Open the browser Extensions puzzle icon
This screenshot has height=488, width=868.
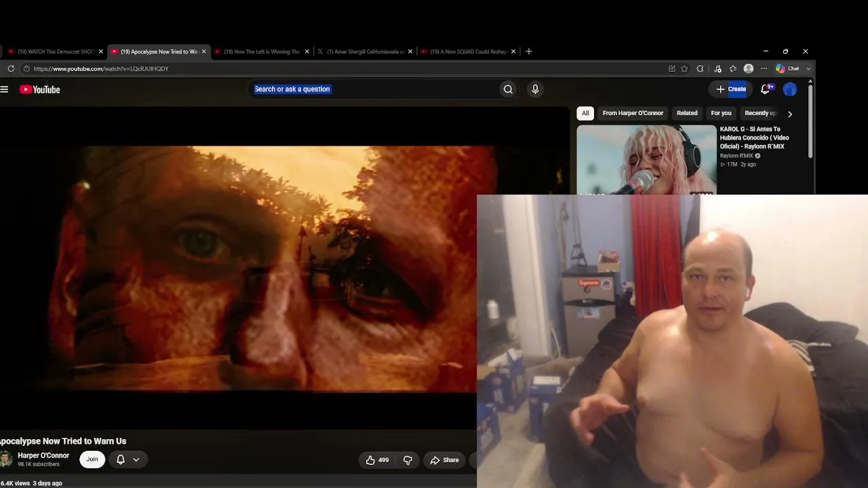pyautogui.click(x=701, y=68)
